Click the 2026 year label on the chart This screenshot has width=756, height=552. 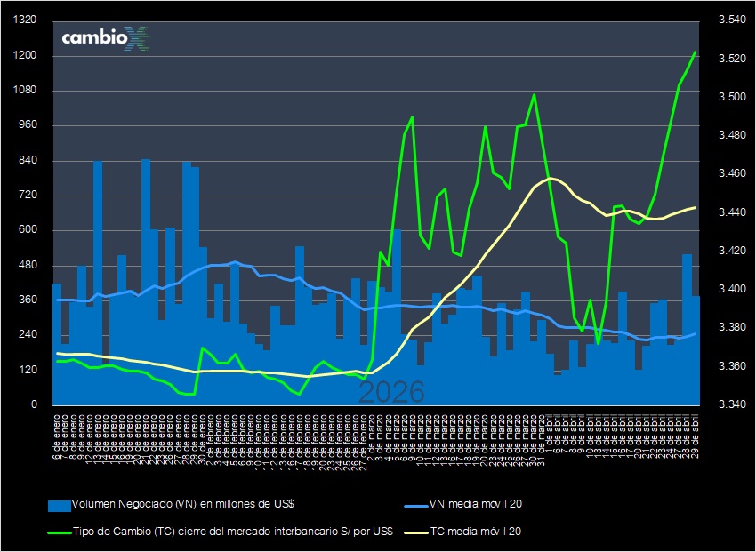tap(391, 392)
